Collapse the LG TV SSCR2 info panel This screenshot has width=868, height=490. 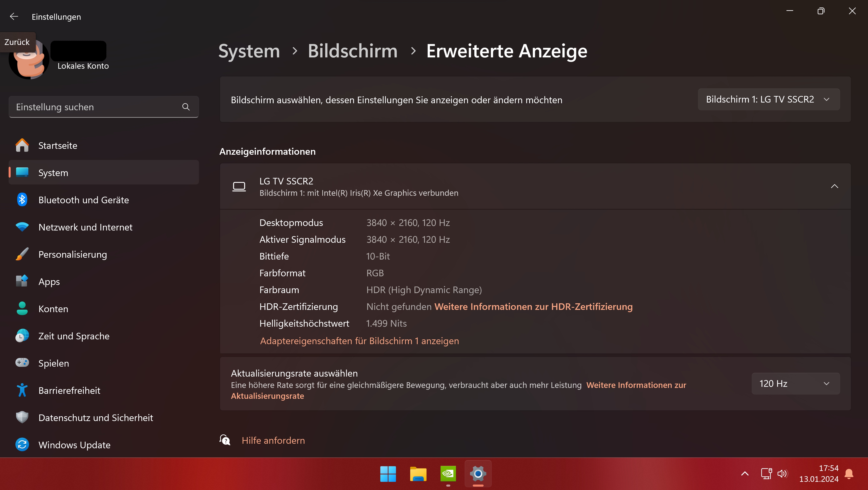tap(834, 186)
